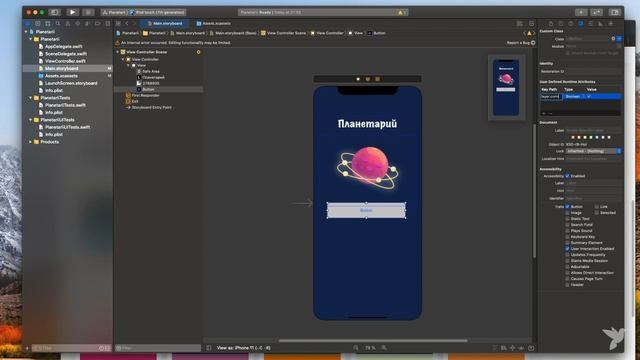The height and width of the screenshot is (360, 640).
Task: Collapse View Controller Scene in the outline
Action: tap(118, 52)
